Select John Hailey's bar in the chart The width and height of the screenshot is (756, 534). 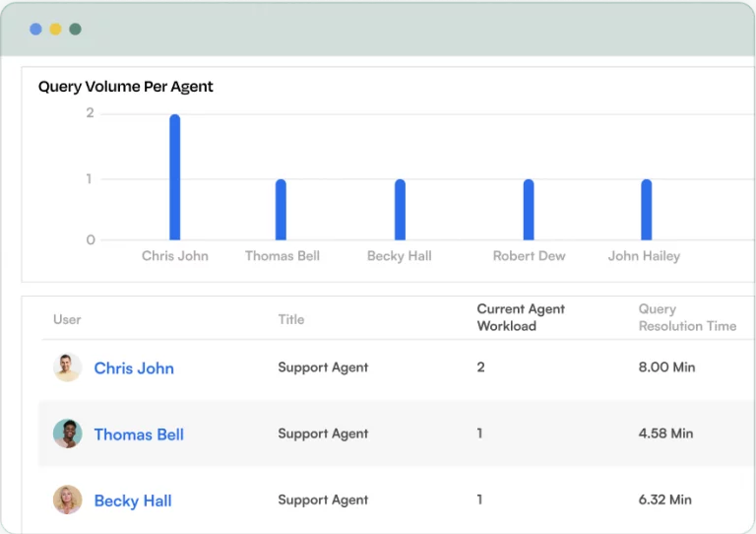(646, 209)
